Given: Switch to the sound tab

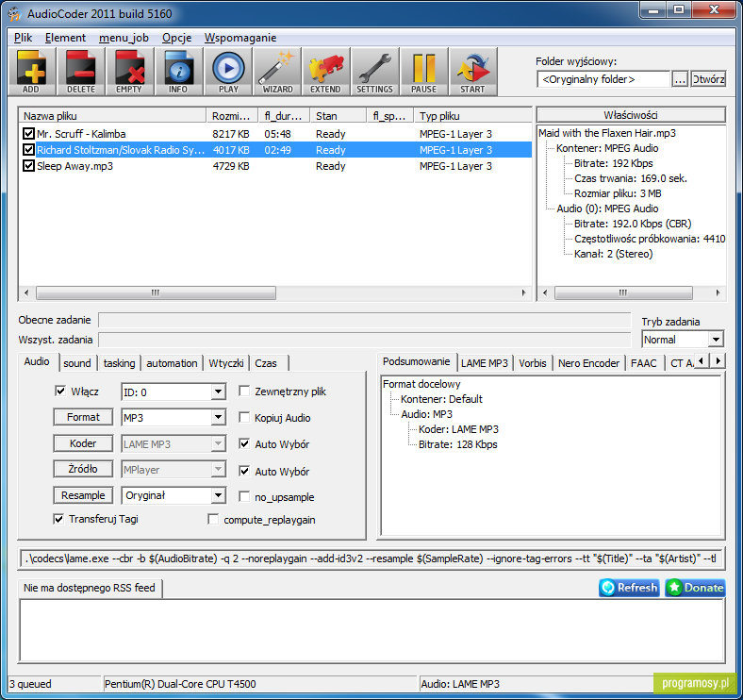Looking at the screenshot, I should coord(77,363).
